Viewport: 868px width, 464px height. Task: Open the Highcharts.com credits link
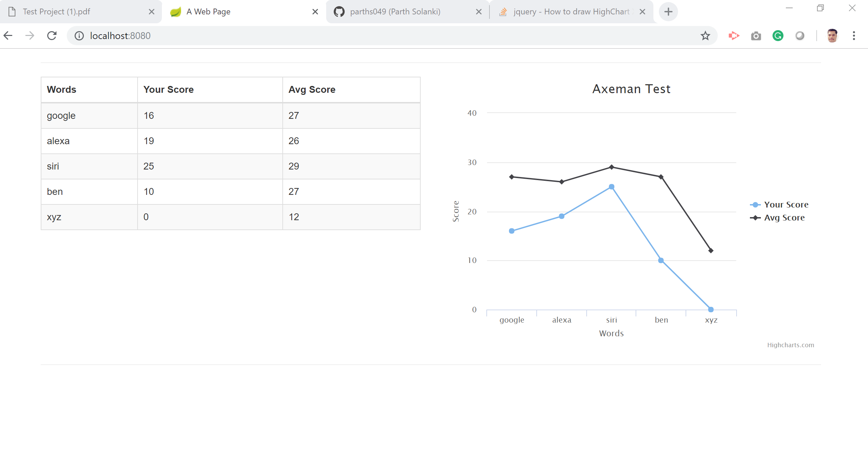click(790, 345)
